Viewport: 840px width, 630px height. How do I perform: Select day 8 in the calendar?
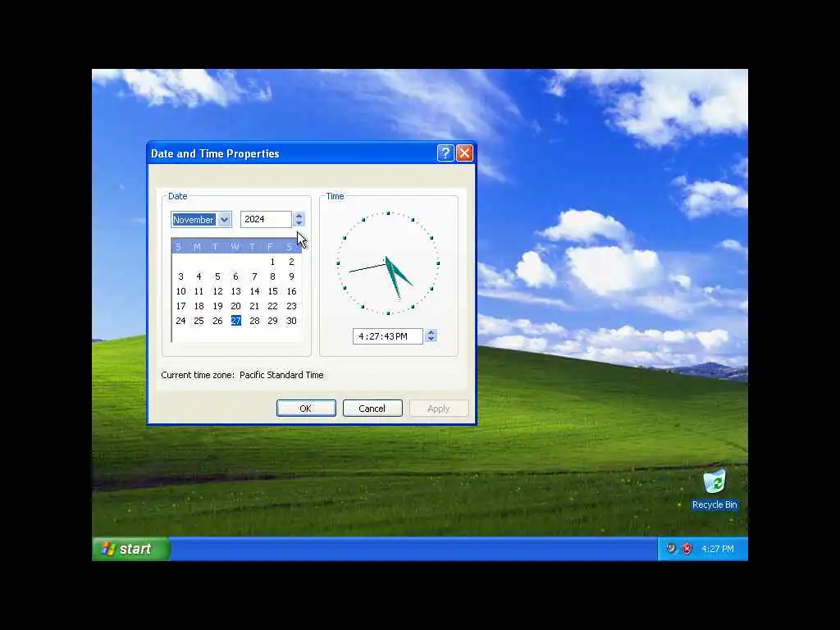pyautogui.click(x=272, y=276)
